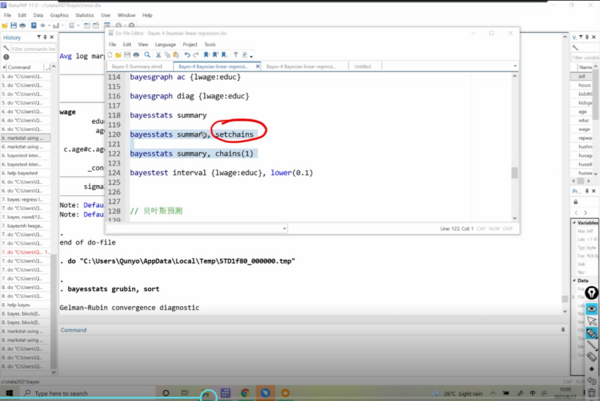Go to next variable in Properties panel
This screenshot has height=401, width=600.
(585, 213)
